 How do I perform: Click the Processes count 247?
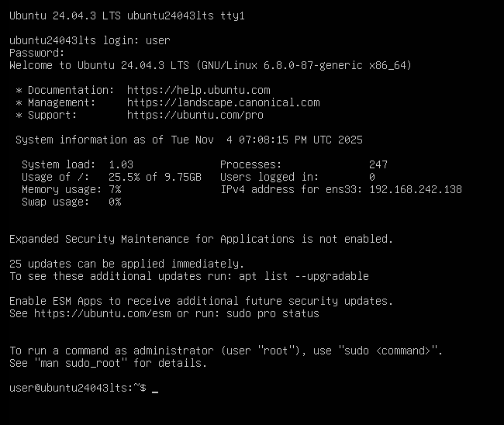[x=378, y=164]
